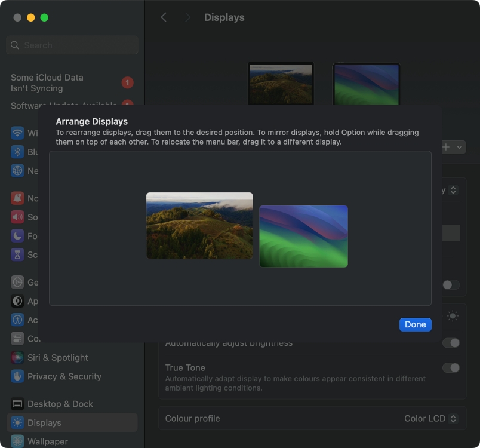Open Notifications settings

pyautogui.click(x=17, y=198)
